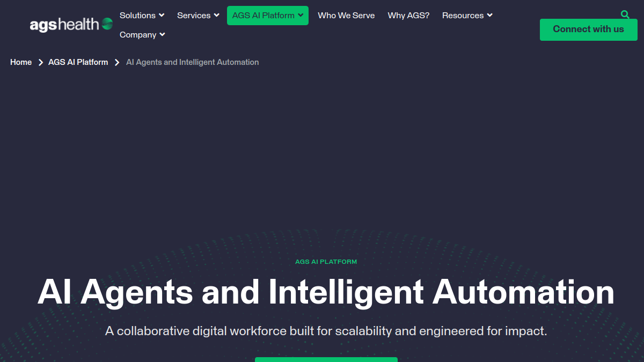
Task: Open AGS AI Platform breadcrumb link
Action: click(x=78, y=62)
